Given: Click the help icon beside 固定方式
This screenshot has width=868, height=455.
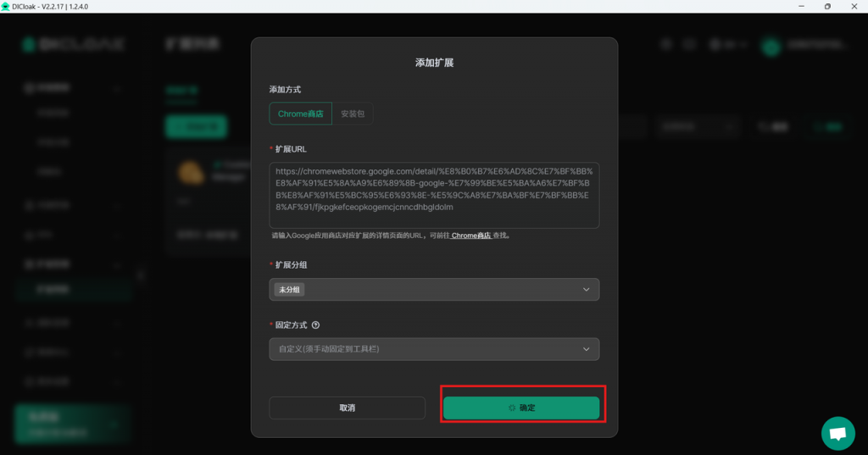Looking at the screenshot, I should point(315,325).
